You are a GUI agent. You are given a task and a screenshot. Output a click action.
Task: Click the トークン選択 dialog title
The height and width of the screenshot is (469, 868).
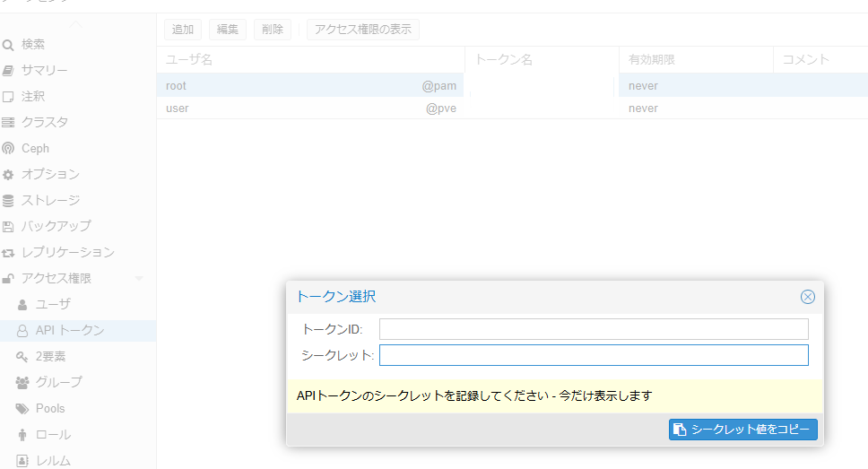pyautogui.click(x=336, y=296)
